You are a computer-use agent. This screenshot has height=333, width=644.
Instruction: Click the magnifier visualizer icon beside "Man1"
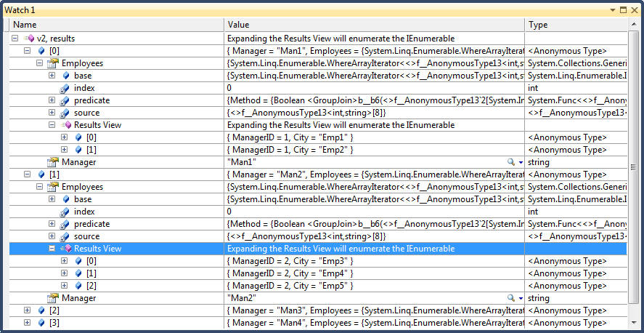[511, 162]
